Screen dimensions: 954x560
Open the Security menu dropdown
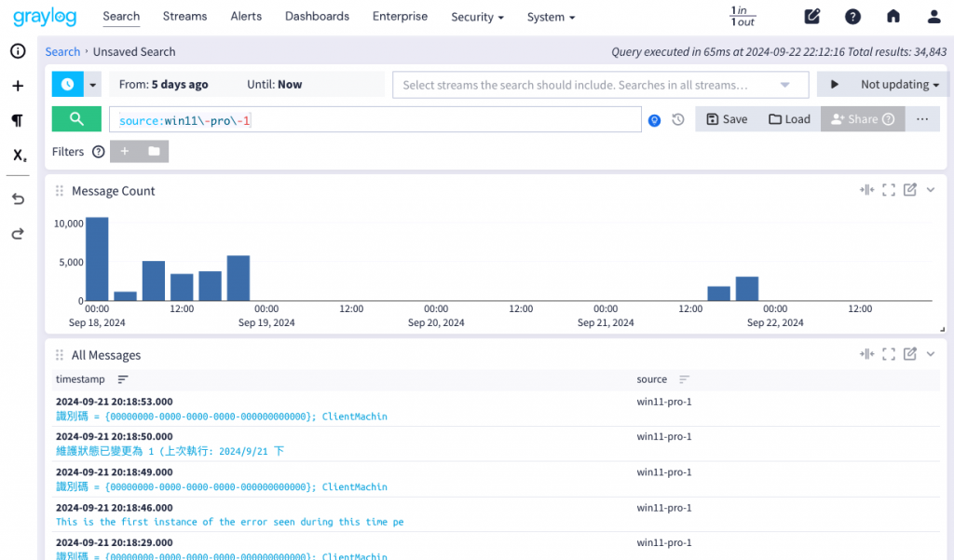(477, 17)
